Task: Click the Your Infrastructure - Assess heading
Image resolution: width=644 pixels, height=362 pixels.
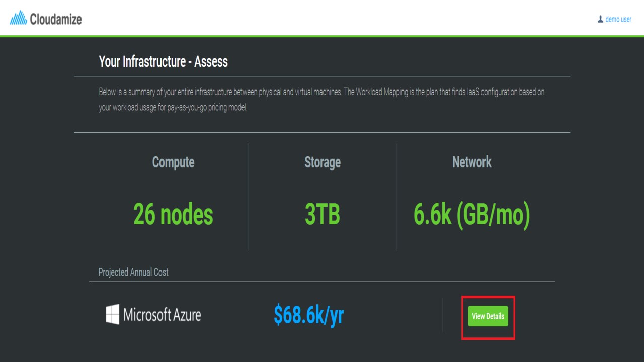Action: [163, 62]
